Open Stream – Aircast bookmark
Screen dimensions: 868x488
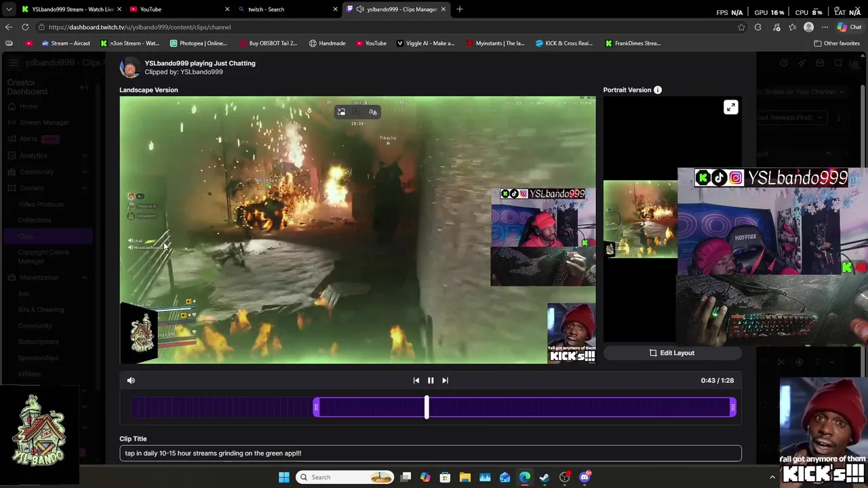pyautogui.click(x=66, y=43)
